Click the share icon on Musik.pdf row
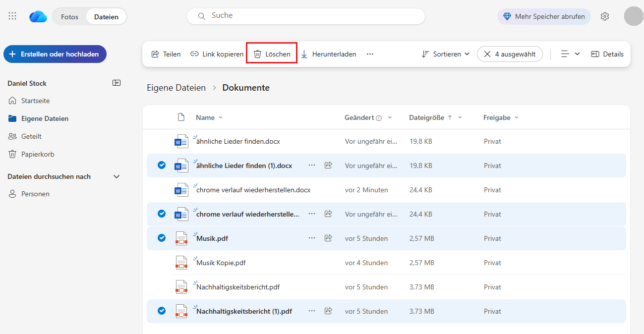 point(328,238)
